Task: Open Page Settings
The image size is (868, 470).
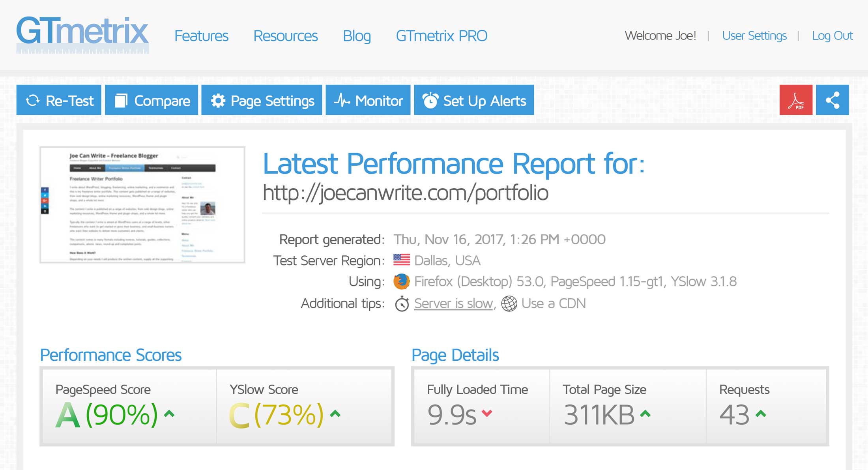Action: click(x=262, y=100)
